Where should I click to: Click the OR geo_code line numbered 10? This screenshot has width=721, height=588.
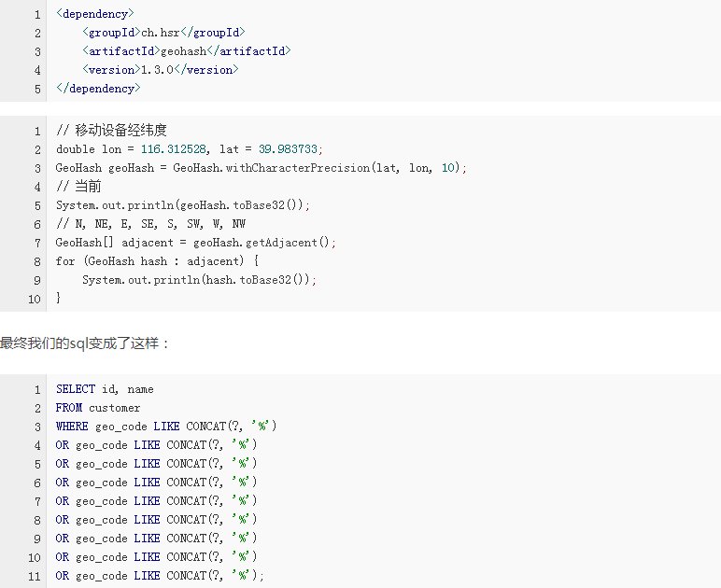point(156,557)
